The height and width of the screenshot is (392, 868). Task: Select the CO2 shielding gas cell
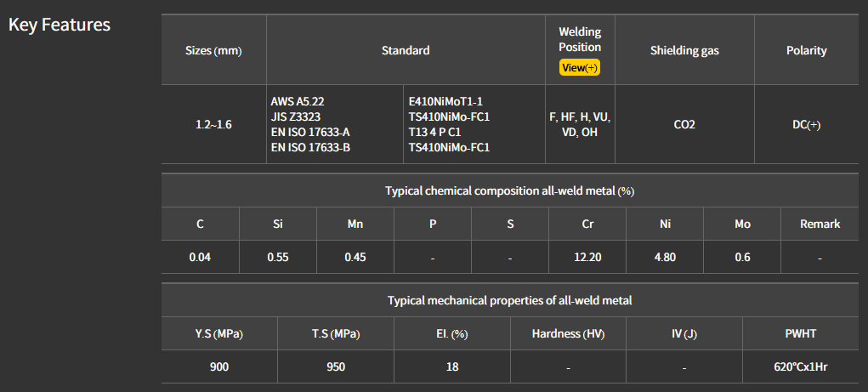point(684,124)
